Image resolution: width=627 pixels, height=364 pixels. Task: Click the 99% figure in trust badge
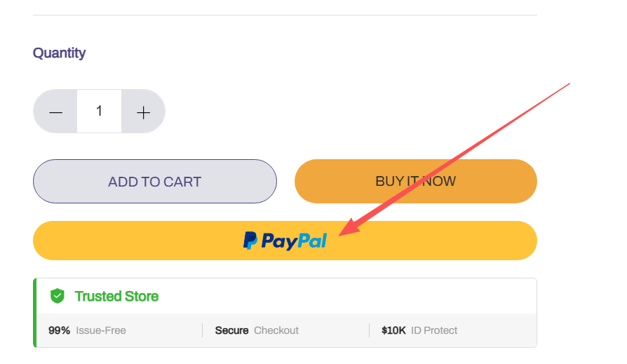pyautogui.click(x=59, y=330)
